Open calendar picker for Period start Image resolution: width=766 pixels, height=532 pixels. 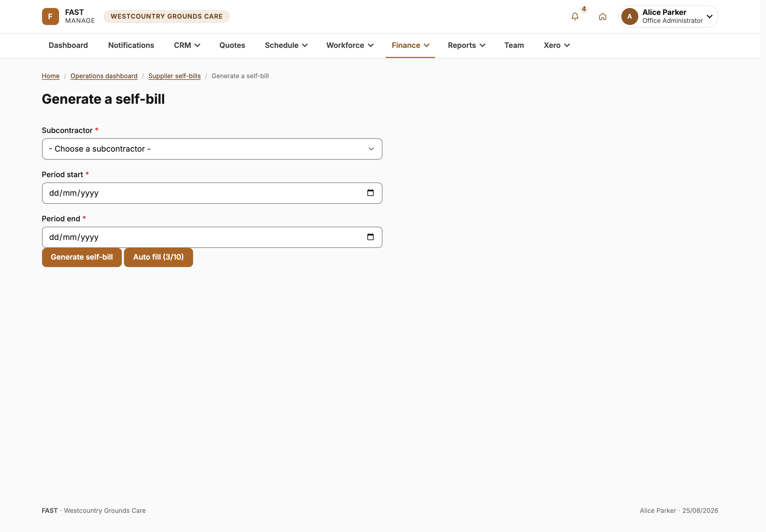tap(370, 193)
